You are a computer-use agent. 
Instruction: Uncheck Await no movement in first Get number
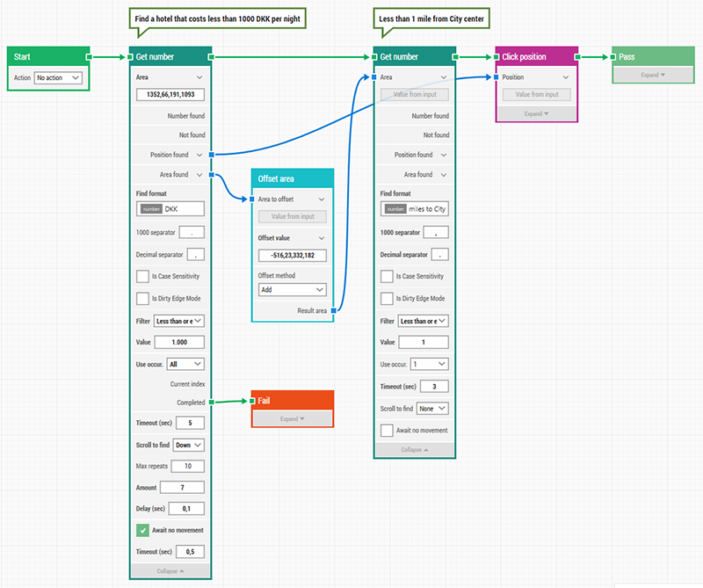point(142,531)
